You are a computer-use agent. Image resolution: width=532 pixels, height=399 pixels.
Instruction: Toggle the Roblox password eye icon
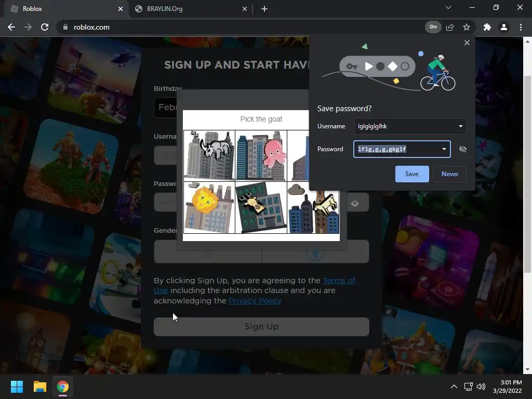(x=355, y=203)
